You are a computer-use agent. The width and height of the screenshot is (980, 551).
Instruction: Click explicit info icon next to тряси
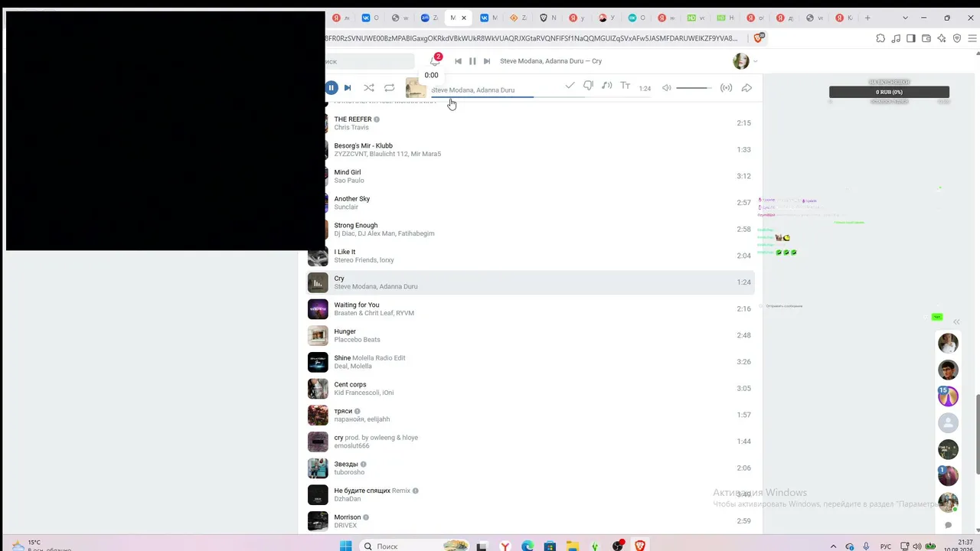tap(358, 412)
